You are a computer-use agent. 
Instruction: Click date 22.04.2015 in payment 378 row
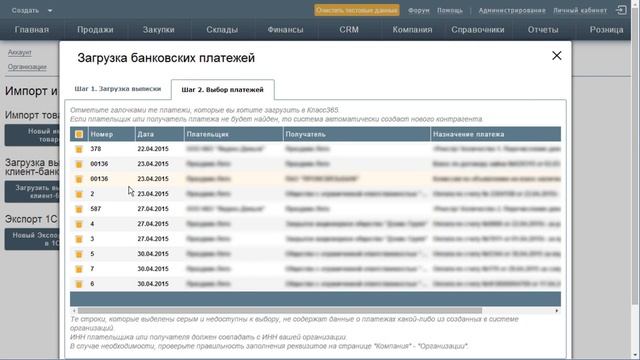(153, 149)
